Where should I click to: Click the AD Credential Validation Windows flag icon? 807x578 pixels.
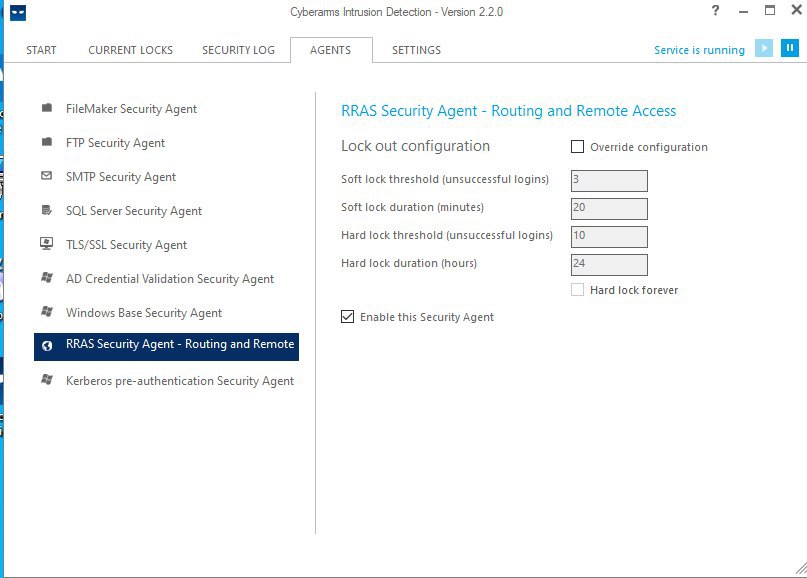[x=47, y=278]
